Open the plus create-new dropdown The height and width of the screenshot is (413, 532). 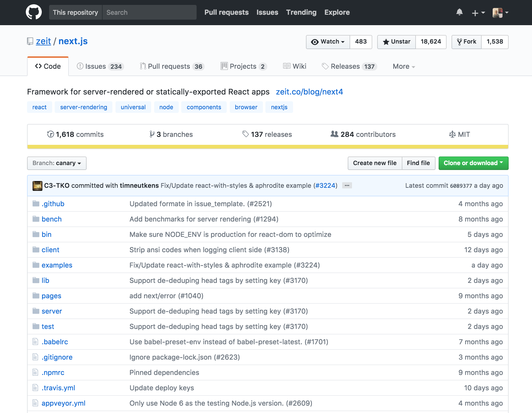point(478,13)
